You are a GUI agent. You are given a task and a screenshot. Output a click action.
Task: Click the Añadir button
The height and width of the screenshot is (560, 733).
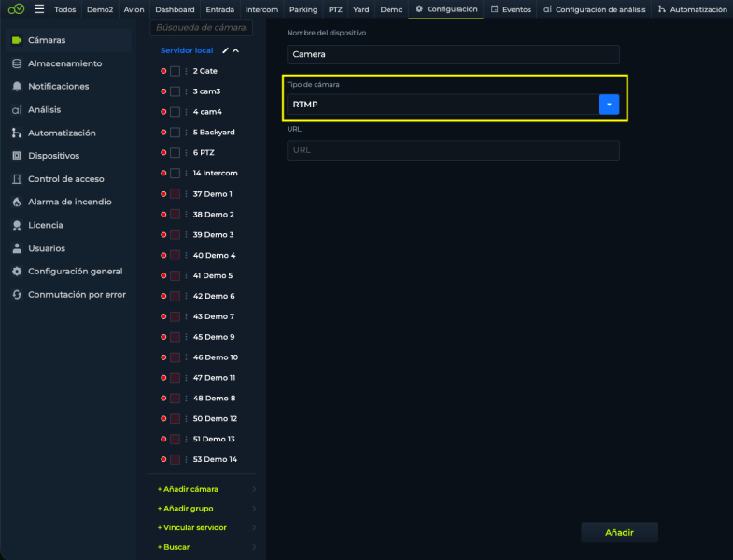(619, 532)
